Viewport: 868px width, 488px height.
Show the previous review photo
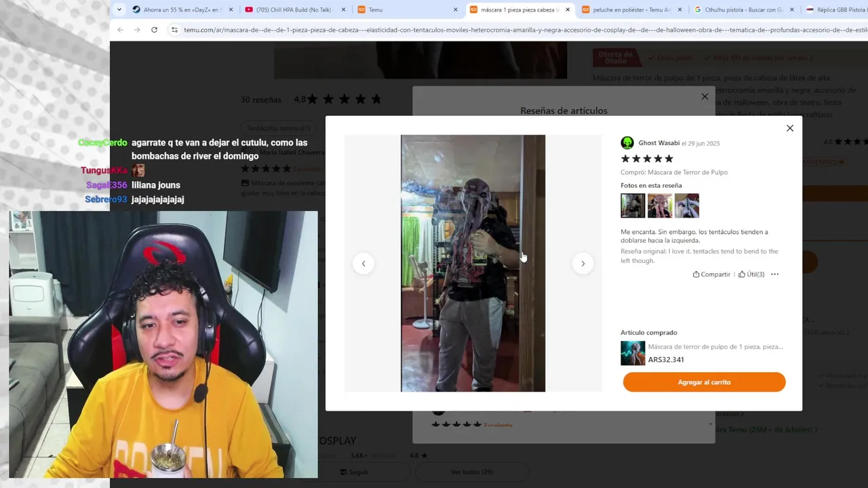[x=363, y=264]
